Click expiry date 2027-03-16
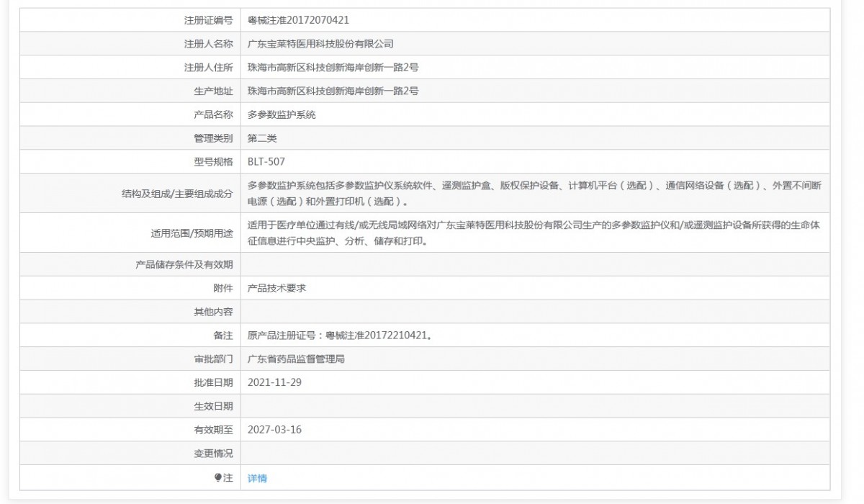Image resolution: width=864 pixels, height=504 pixels. pyautogui.click(x=274, y=430)
